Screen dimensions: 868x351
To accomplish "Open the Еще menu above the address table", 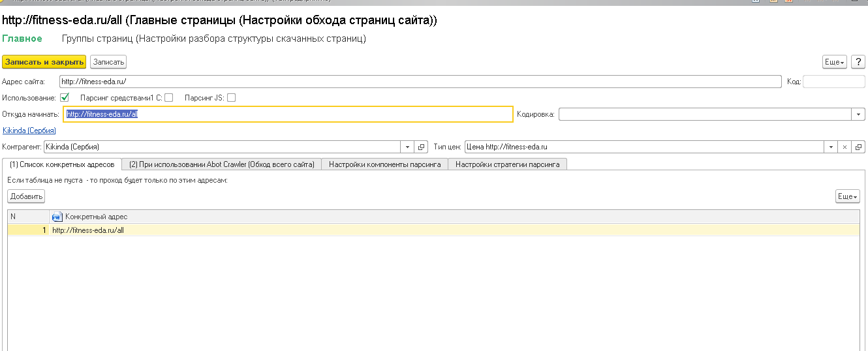I will point(847,196).
